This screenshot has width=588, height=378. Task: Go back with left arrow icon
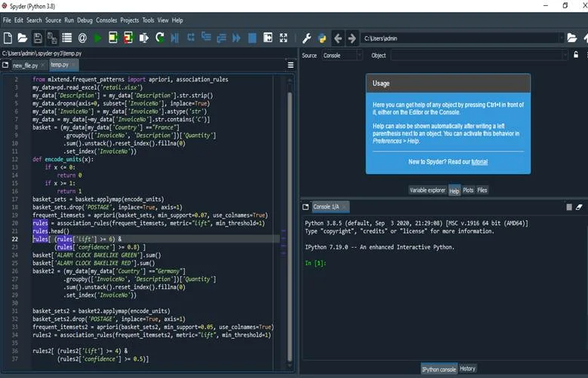pyautogui.click(x=338, y=38)
